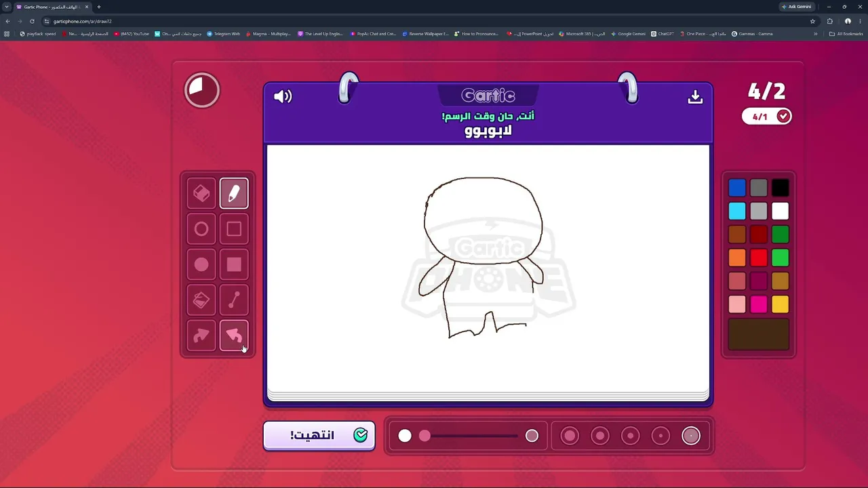Image resolution: width=868 pixels, height=488 pixels.
Task: Click the انتهيت! done button
Action: pyautogui.click(x=319, y=435)
